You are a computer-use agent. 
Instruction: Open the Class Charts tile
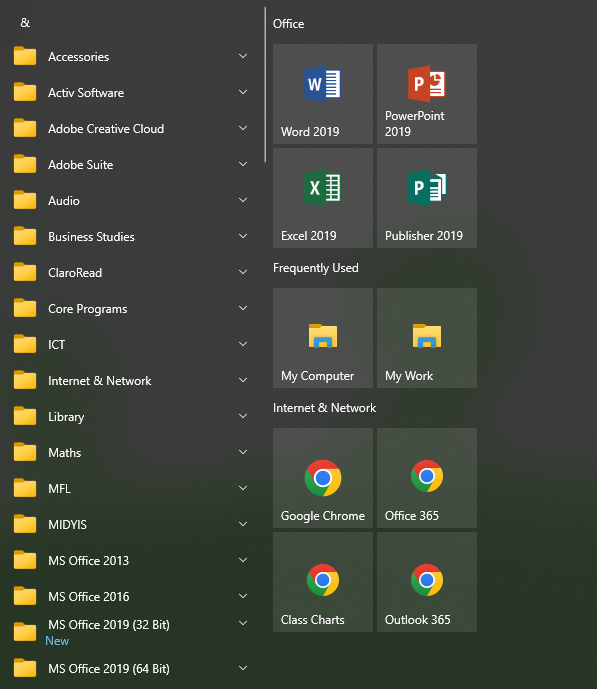tap(323, 582)
